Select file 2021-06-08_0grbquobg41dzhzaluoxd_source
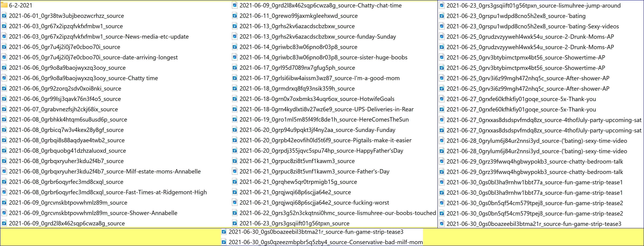This screenshot has width=644, height=246. (67, 151)
